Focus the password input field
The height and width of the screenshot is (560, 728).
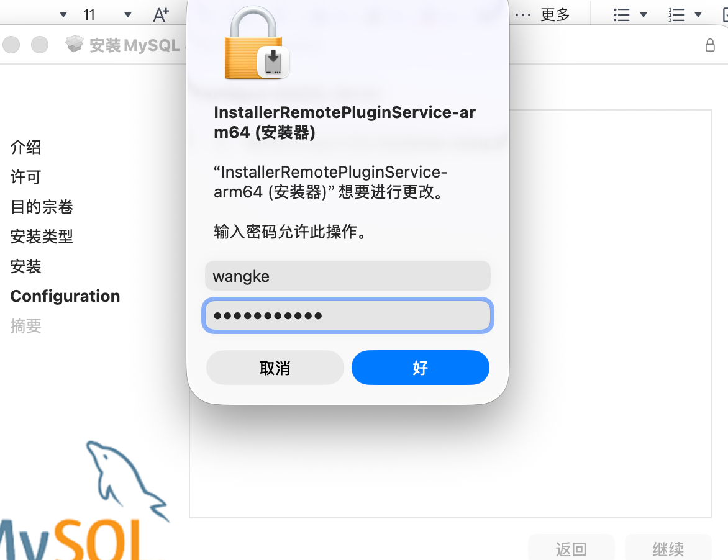coord(348,315)
